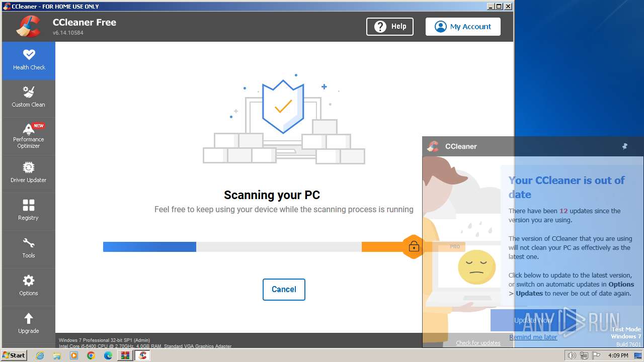Click the shield checkmark illustration
The image size is (644, 362).
[283, 106]
